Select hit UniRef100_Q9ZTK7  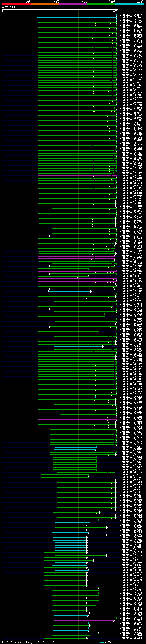(131, 48)
